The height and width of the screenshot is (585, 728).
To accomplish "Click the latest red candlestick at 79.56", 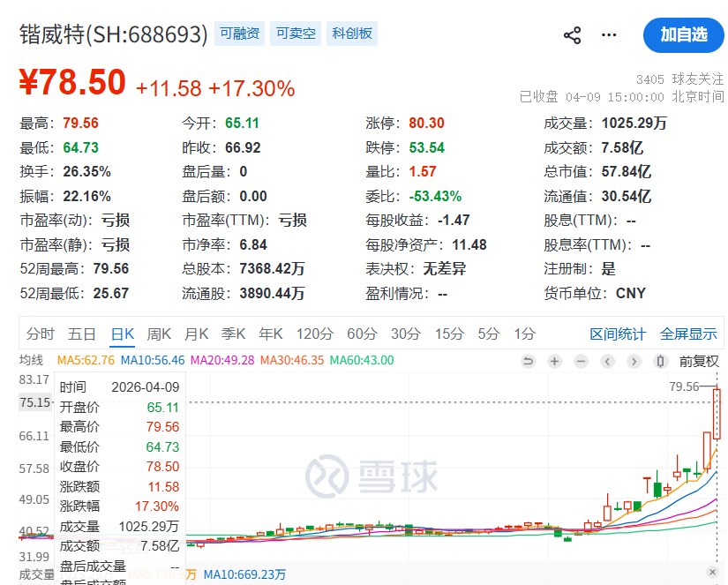I will [717, 414].
